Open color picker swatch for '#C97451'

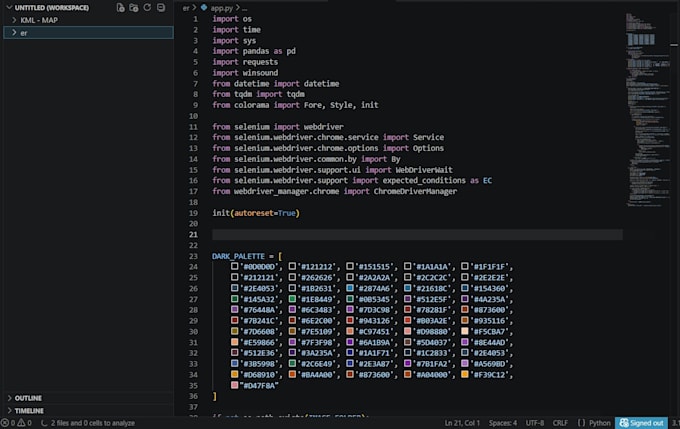pyautogui.click(x=350, y=331)
